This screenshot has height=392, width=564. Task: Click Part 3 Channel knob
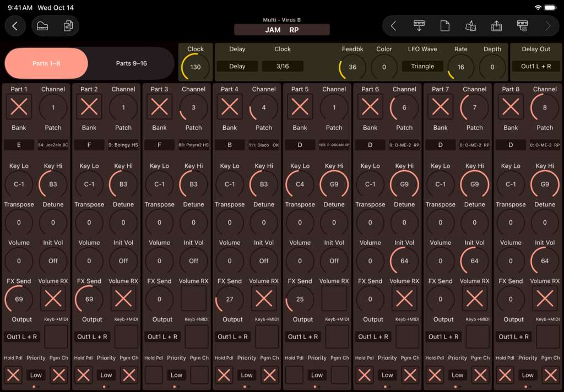[193, 107]
